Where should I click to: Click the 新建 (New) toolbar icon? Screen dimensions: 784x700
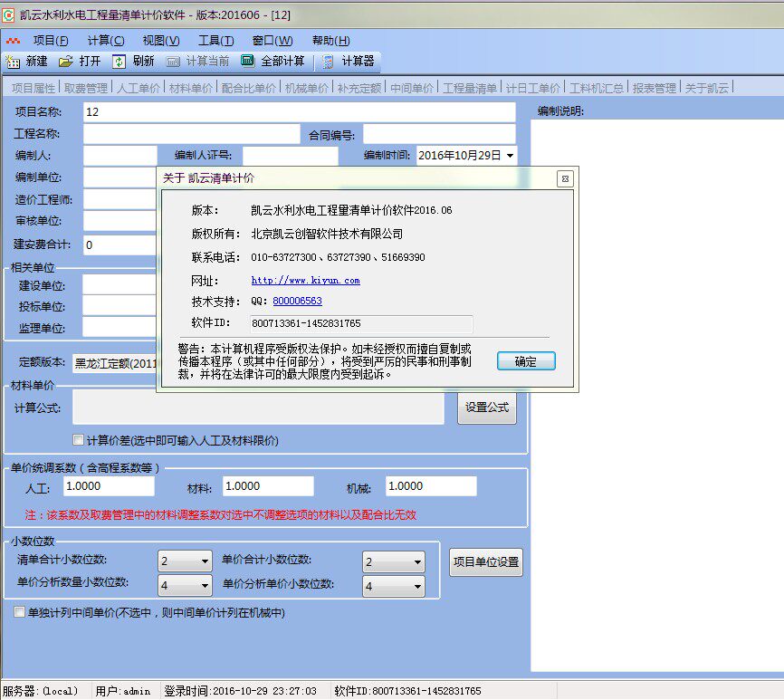13,62
